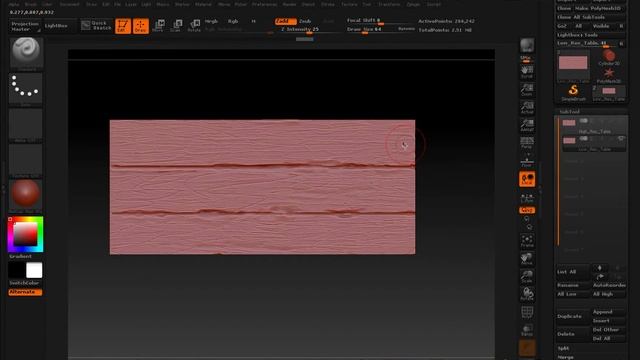The width and height of the screenshot is (640, 360).
Task: Toggle Mrgb paint mode
Action: point(211,21)
